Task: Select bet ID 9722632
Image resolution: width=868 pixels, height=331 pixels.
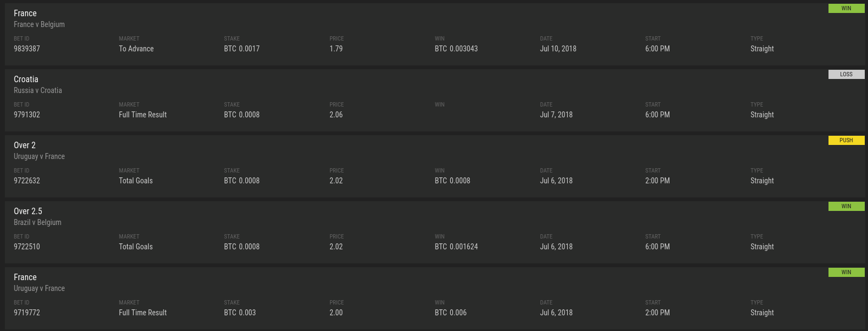Action: coord(27,181)
